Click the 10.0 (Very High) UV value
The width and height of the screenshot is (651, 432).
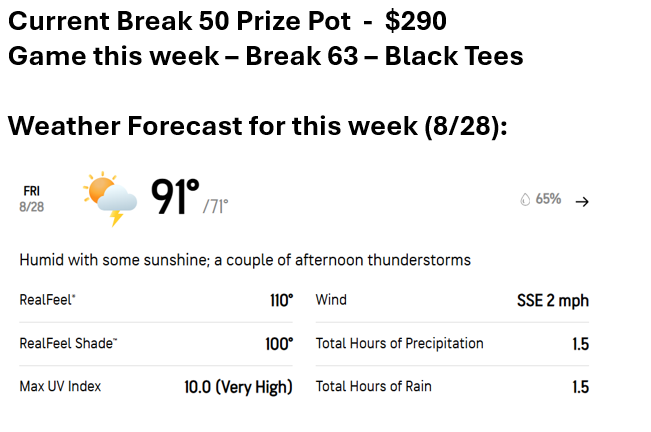[238, 387]
